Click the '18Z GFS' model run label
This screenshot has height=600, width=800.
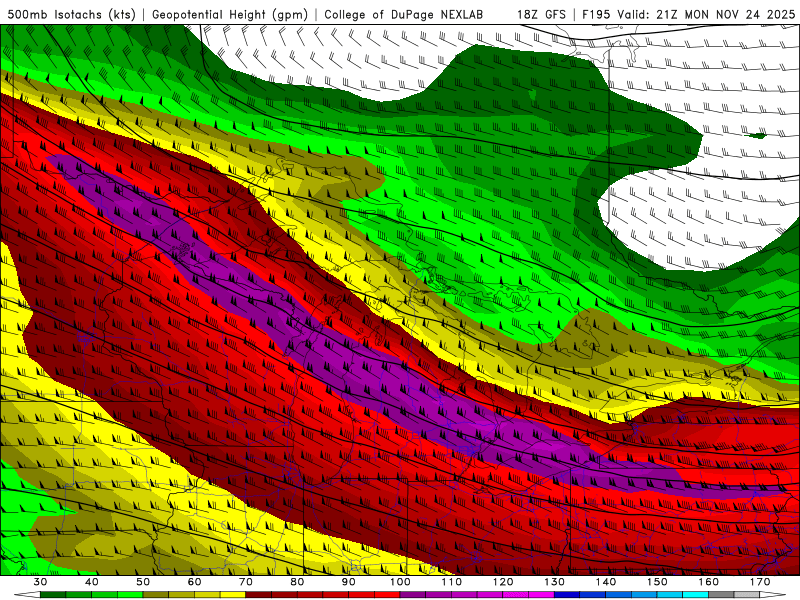point(541,15)
